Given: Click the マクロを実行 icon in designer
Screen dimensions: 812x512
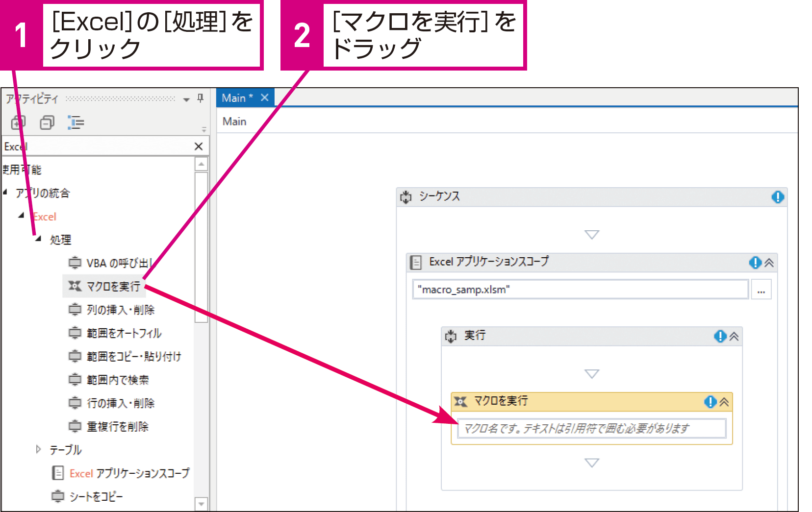Looking at the screenshot, I should point(460,402).
